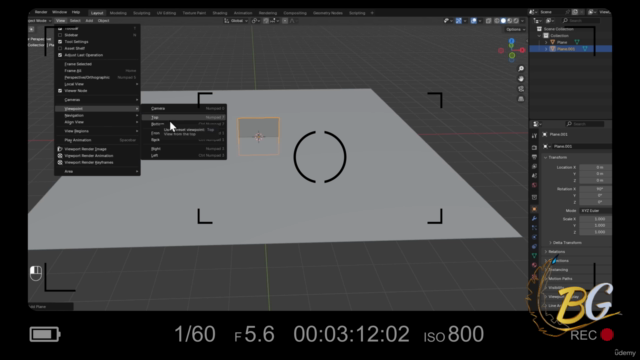Expand Plane.001 item in outliner

tap(546, 49)
